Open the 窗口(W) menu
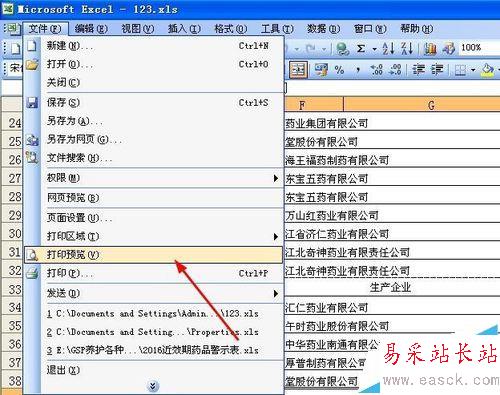Viewport: 500px width, 395px height. 370,29
